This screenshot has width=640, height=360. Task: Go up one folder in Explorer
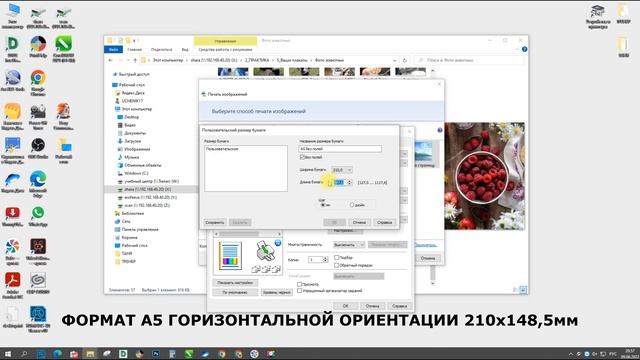[x=135, y=60]
